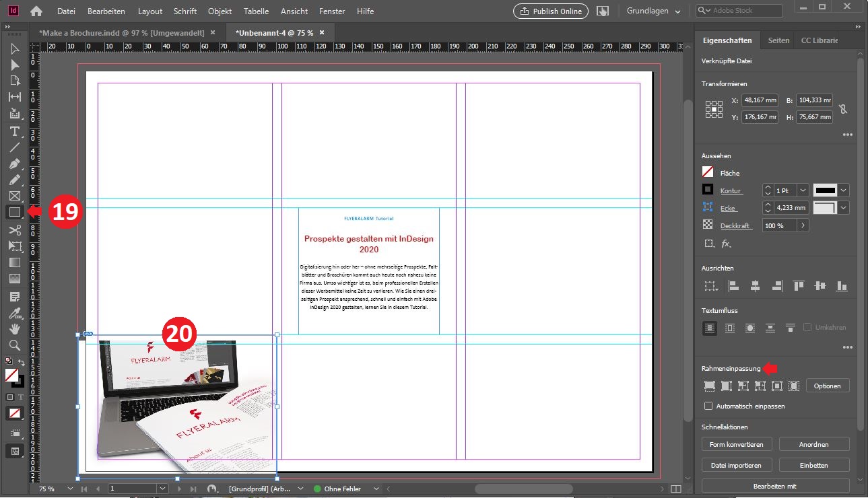Switch to the Seiten panel tab

pos(778,40)
